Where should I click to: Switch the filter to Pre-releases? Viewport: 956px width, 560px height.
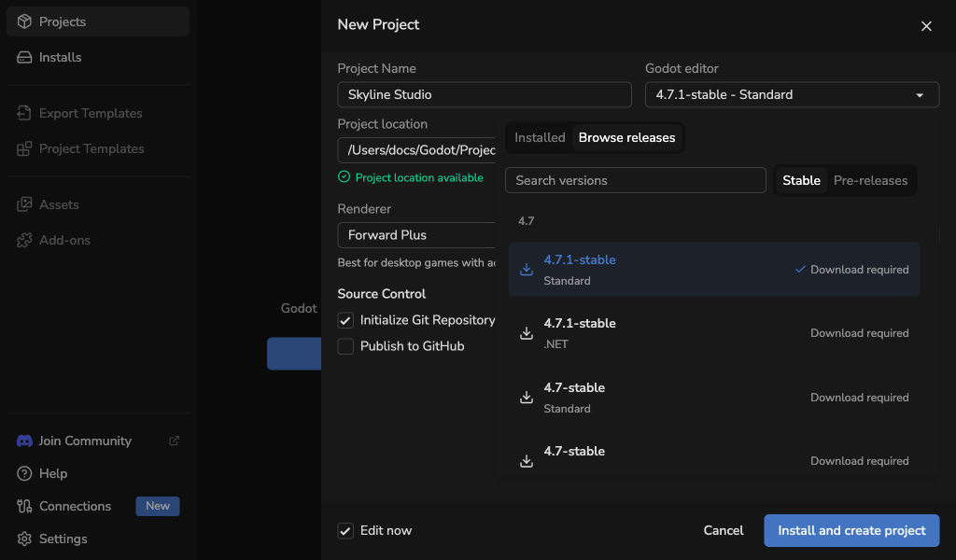tap(870, 180)
